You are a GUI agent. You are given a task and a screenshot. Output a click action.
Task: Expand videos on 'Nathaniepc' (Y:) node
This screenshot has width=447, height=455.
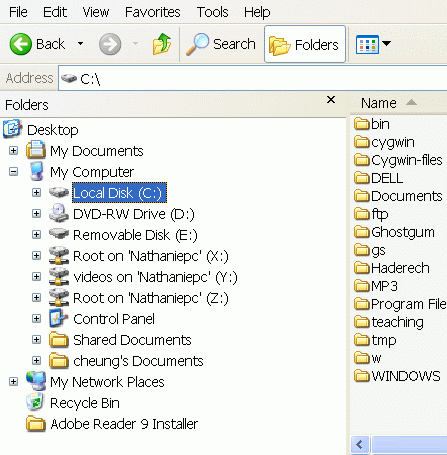point(36,277)
